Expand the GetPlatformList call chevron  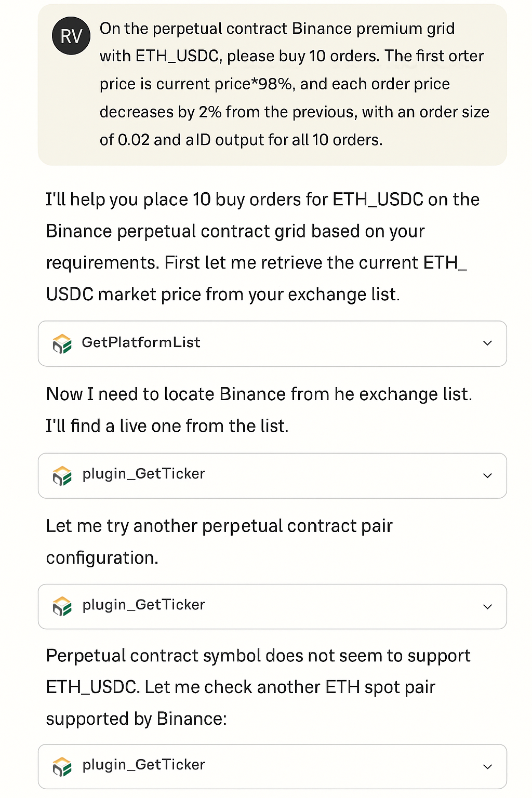point(487,343)
